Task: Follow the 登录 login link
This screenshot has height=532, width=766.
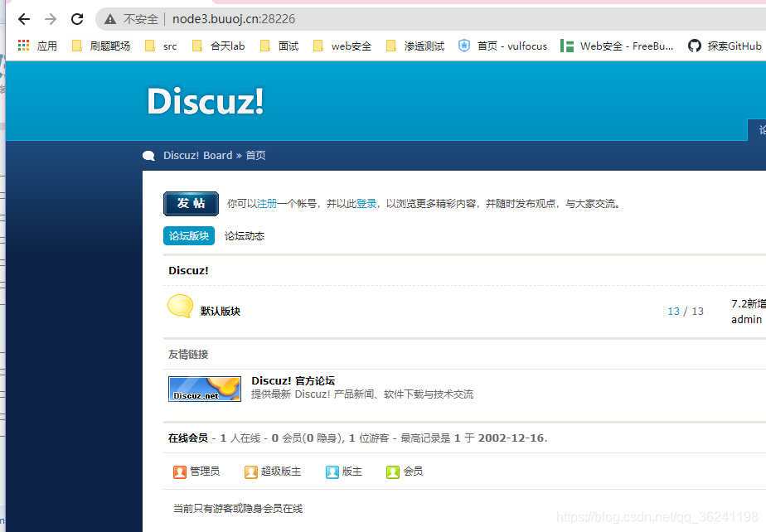Action: coord(366,204)
